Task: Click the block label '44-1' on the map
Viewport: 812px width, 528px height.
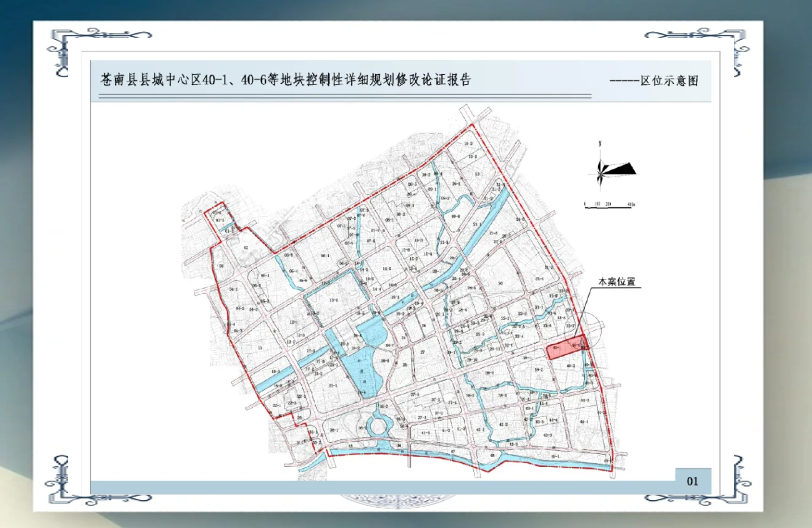Action: [585, 421]
